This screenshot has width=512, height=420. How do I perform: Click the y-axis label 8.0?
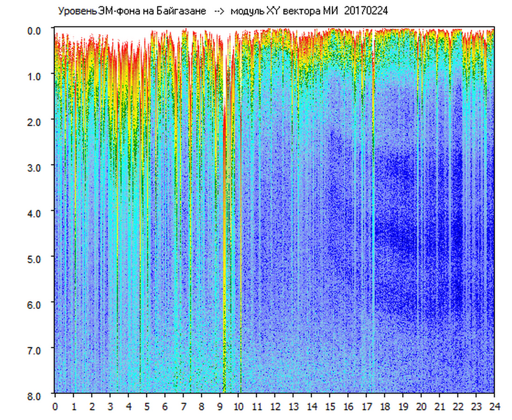(x=36, y=396)
